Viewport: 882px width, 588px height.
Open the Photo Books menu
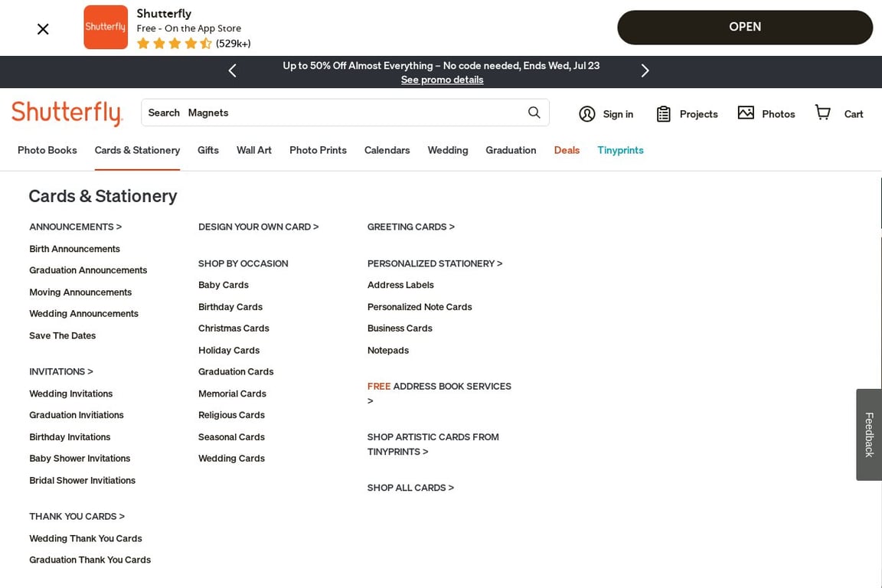pyautogui.click(x=47, y=150)
